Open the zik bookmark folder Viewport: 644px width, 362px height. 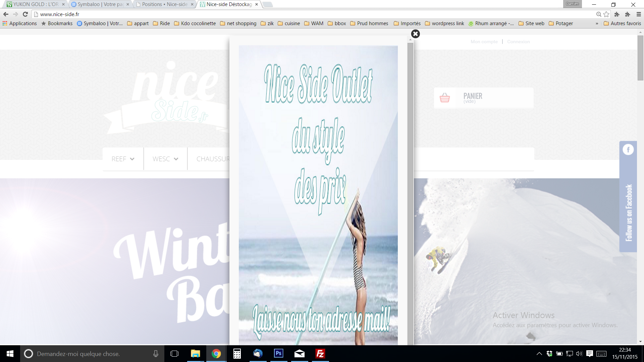point(267,23)
